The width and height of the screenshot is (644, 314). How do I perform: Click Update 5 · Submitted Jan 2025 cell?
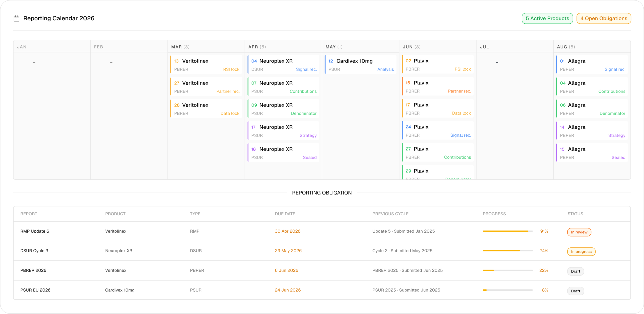click(x=404, y=231)
